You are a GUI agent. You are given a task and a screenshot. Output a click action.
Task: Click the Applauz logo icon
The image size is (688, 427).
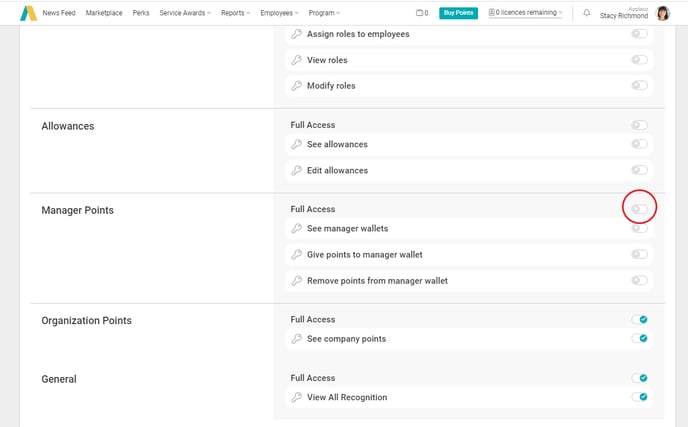28,13
